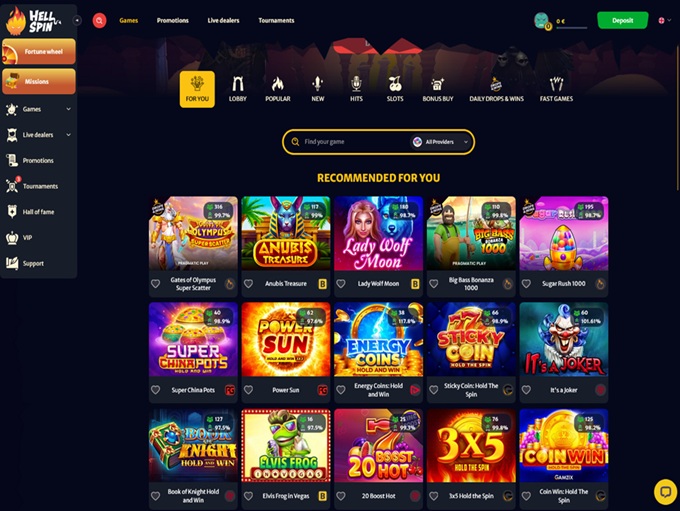Click the user avatar icon
The width and height of the screenshot is (680, 511).
(541, 20)
